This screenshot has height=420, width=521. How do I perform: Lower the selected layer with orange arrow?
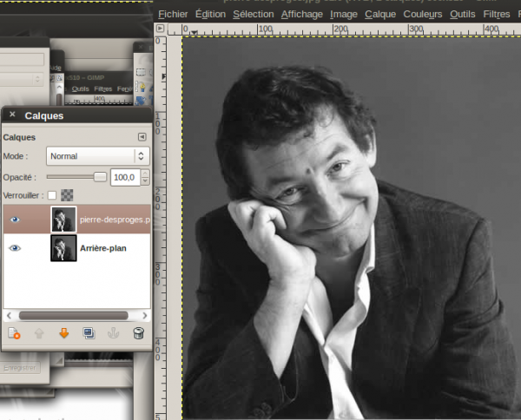tap(63, 333)
